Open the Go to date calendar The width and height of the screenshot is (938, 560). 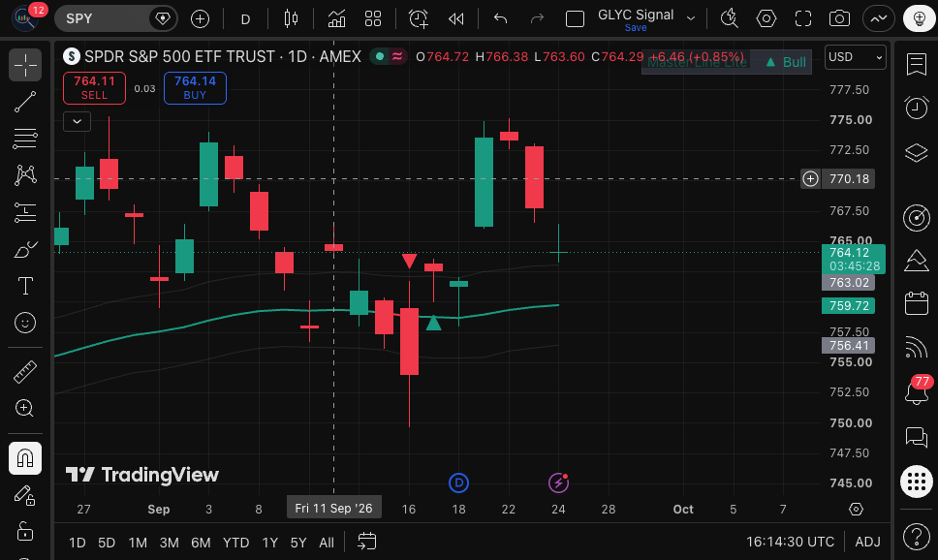(x=366, y=542)
